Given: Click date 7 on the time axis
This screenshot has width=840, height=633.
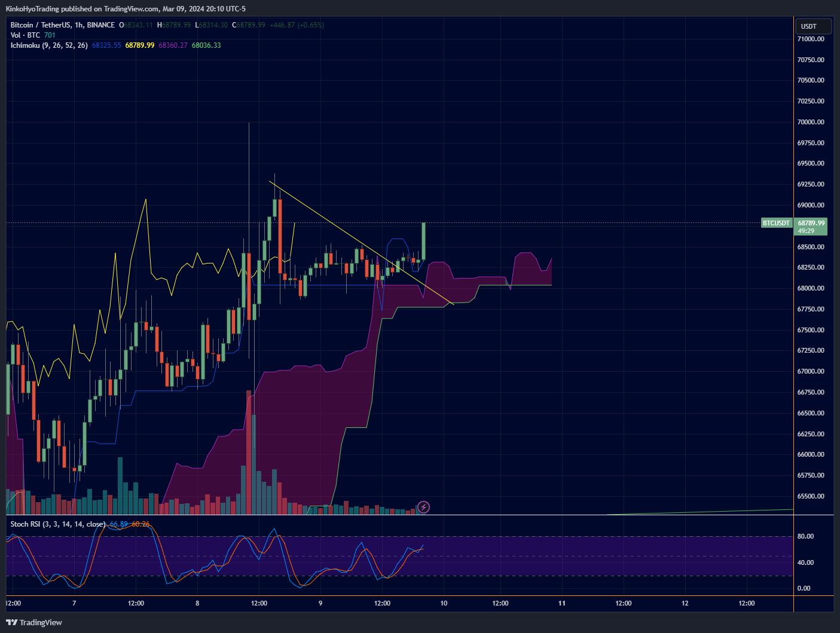Looking at the screenshot, I should click(74, 603).
